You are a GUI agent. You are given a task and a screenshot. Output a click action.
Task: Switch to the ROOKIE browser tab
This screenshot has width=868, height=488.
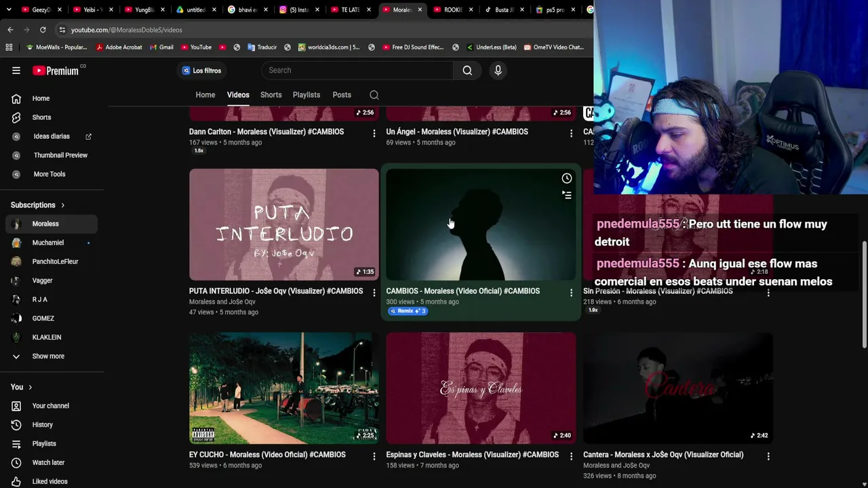tap(453, 10)
